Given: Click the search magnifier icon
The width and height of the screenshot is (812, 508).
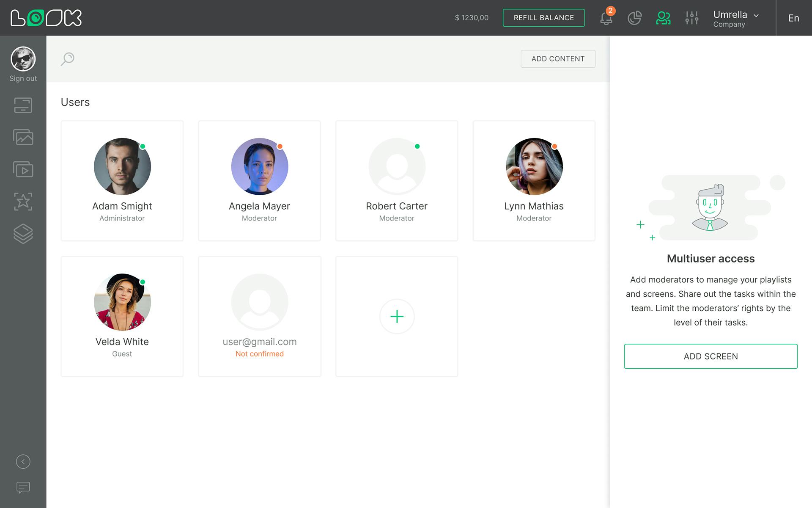Looking at the screenshot, I should tap(68, 59).
